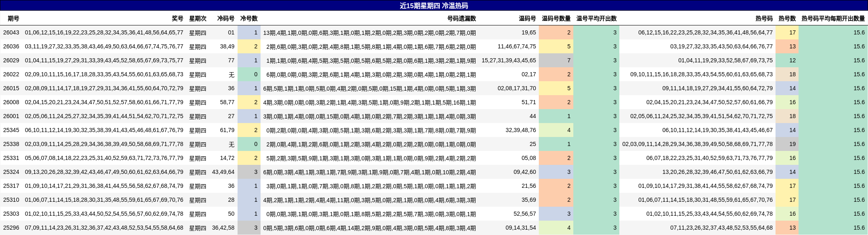
Task: Click prize numbers cell of period 26043
Action: pos(104,32)
